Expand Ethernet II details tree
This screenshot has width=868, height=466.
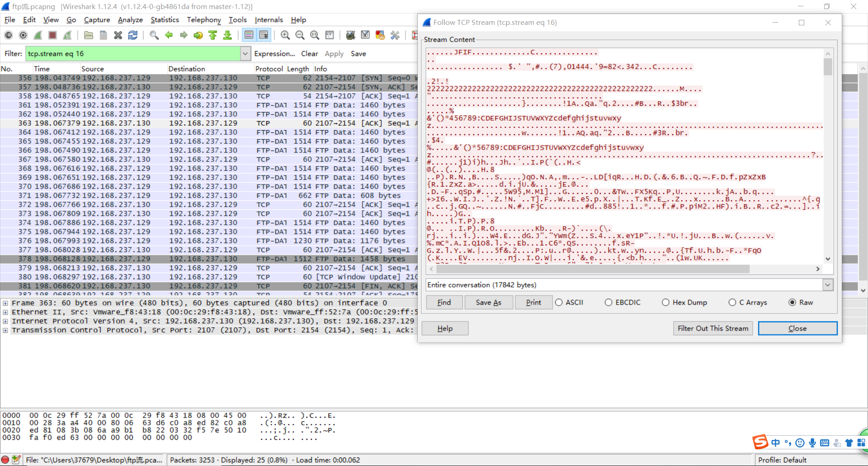click(x=5, y=312)
